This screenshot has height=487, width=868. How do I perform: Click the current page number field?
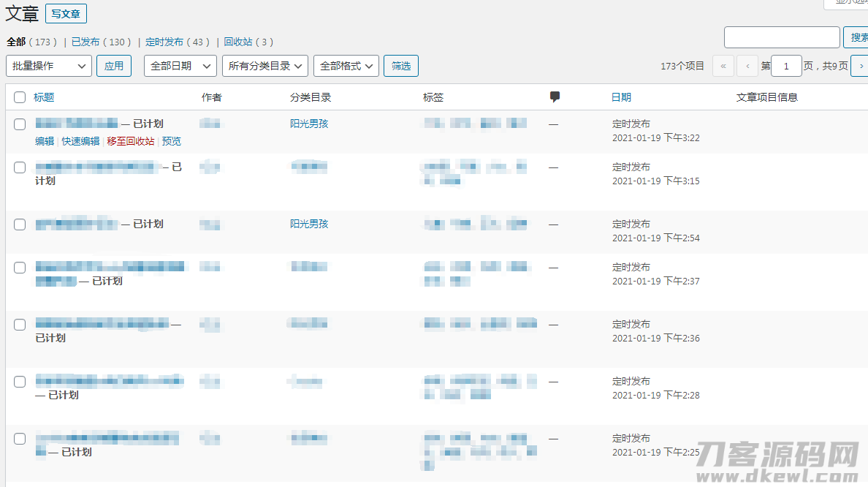pos(786,66)
